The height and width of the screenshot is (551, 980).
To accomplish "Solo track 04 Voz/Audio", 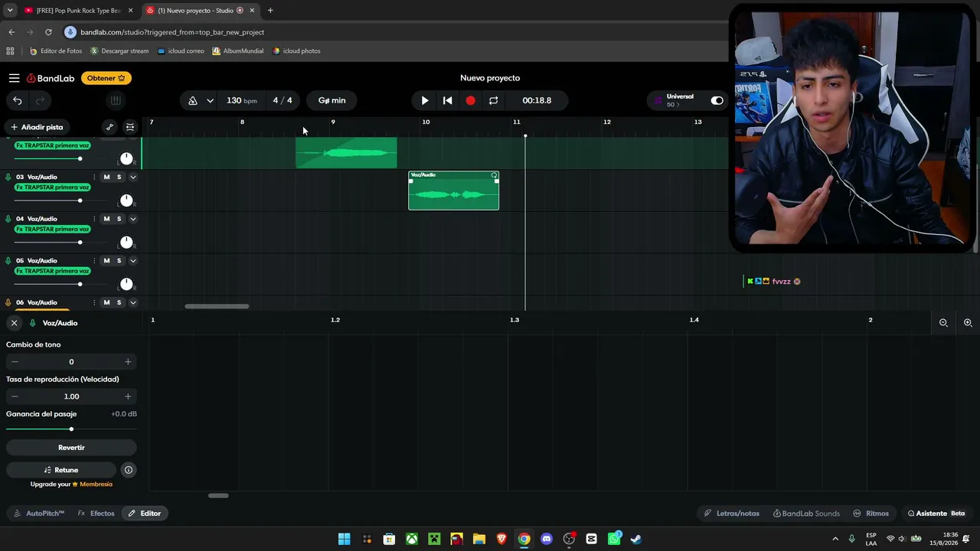I will [119, 219].
